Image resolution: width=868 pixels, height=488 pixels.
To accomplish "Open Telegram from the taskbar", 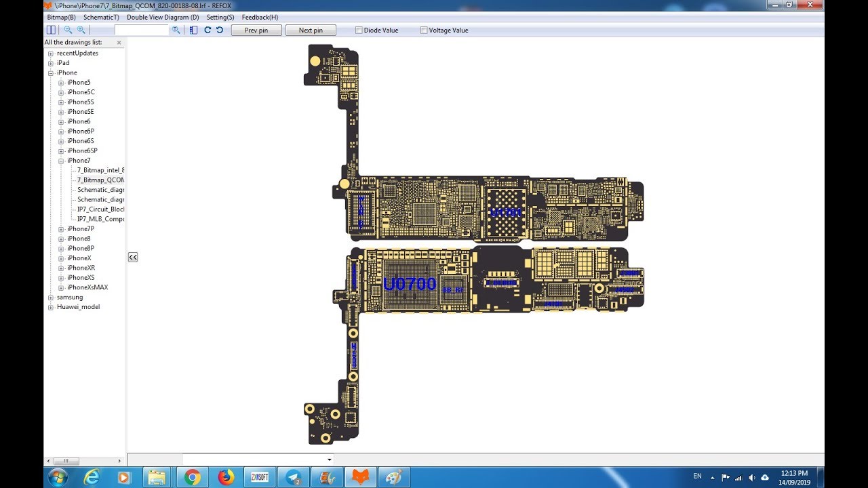I will 294,477.
